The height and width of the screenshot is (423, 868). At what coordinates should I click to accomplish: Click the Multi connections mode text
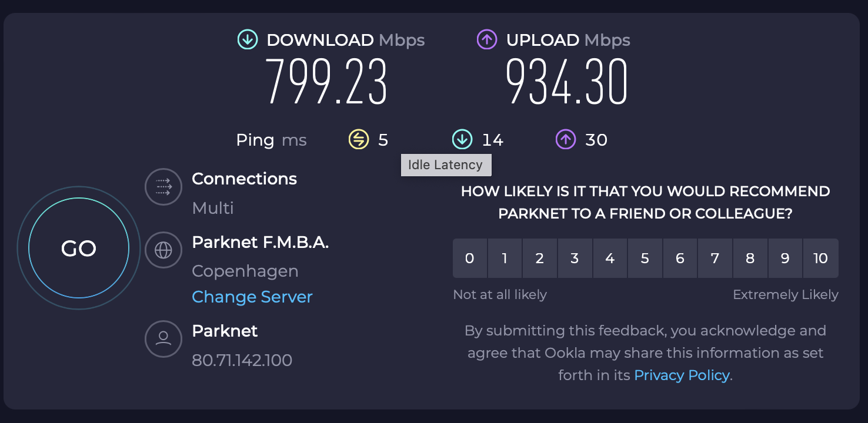click(x=213, y=208)
